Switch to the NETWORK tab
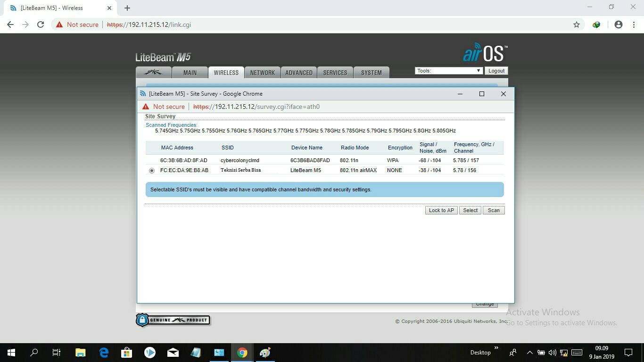 click(262, 72)
